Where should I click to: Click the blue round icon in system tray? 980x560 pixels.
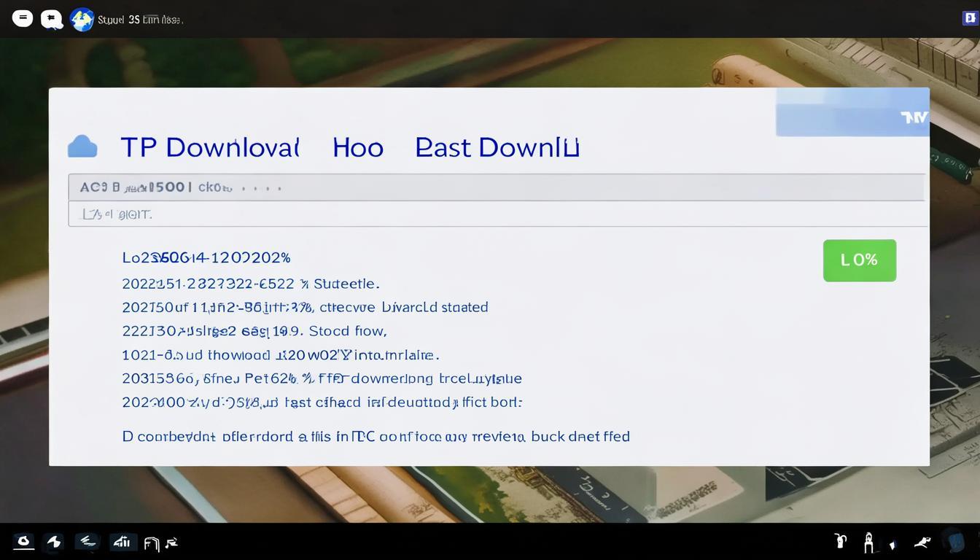click(954, 541)
